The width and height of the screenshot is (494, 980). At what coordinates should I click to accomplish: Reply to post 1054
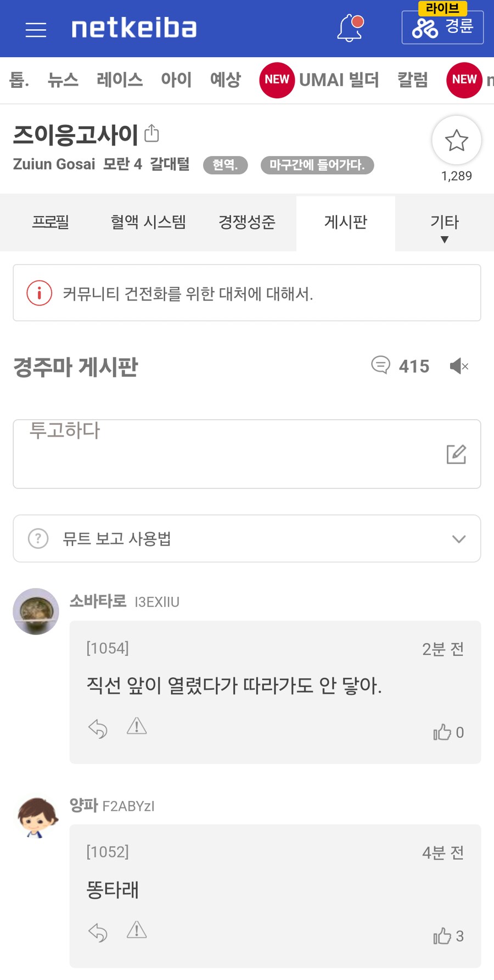(x=98, y=729)
